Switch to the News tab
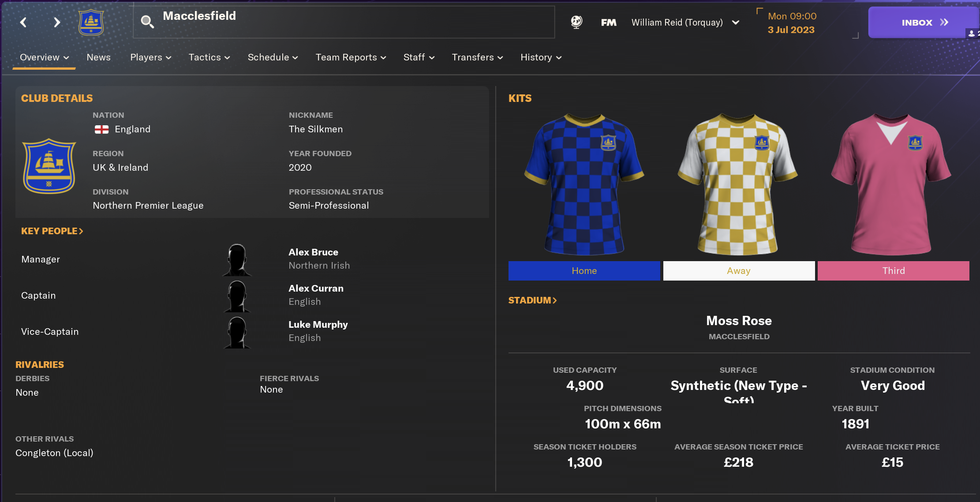 (99, 57)
